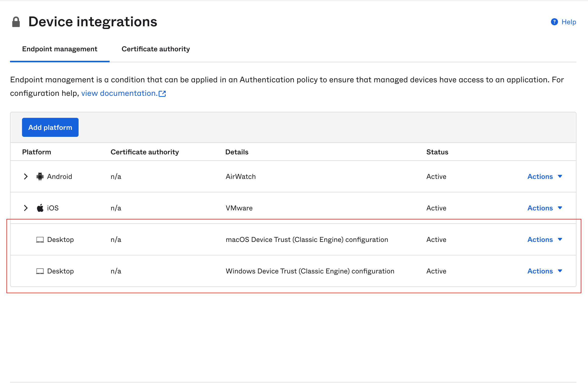Screen dimensions: 588x384
Task: Open Actions dropdown for iOS VMware row
Action: (x=540, y=208)
